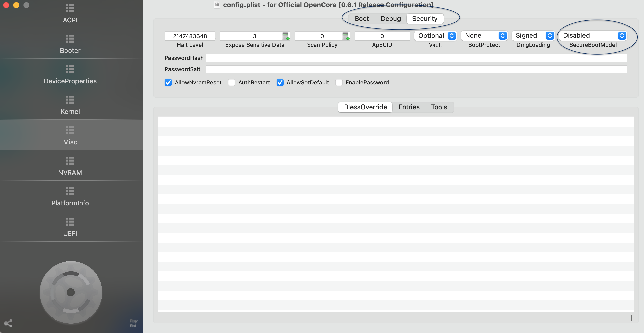
Task: Expand the SecureBootModel Disabled dropdown
Action: pyautogui.click(x=593, y=36)
